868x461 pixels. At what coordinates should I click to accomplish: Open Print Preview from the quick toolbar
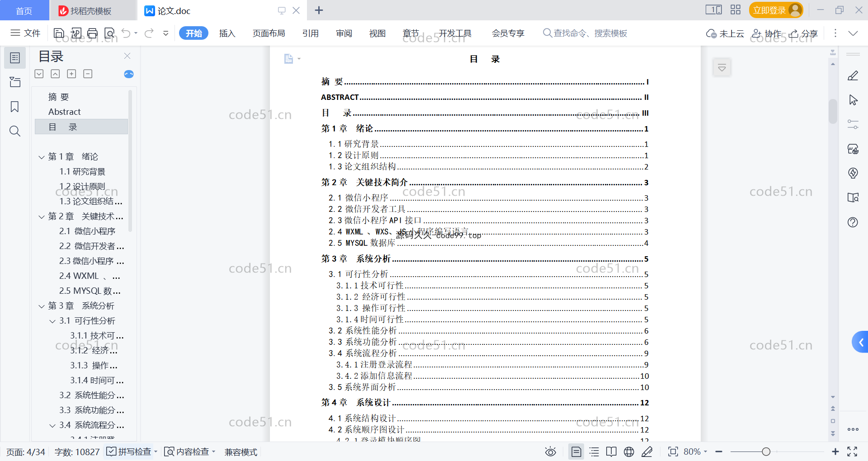pyautogui.click(x=109, y=33)
